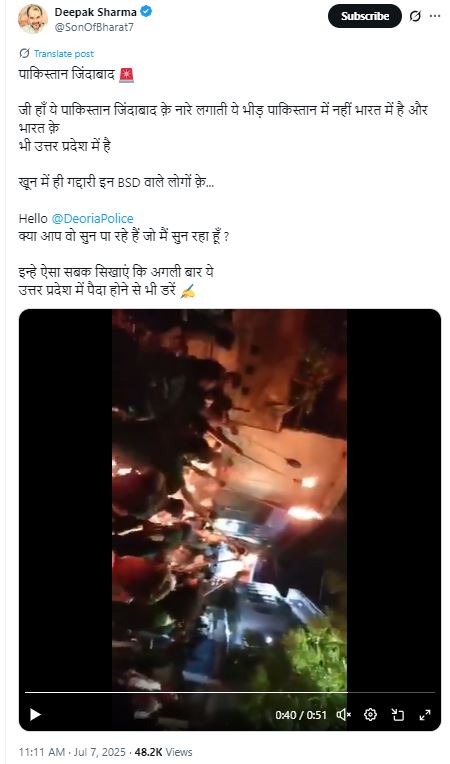The image size is (450, 764).
Task: Click the 0:40 / 0:51 time display
Action: (301, 715)
